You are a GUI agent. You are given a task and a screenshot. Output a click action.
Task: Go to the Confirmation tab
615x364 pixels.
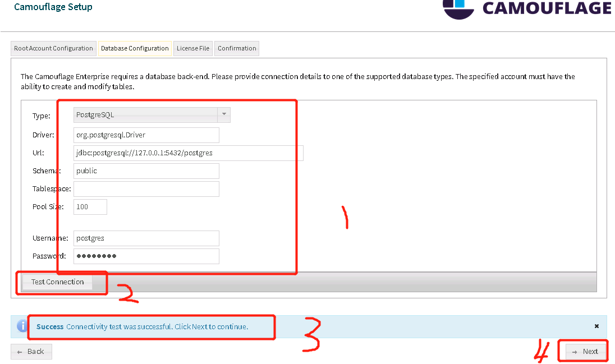pos(236,48)
